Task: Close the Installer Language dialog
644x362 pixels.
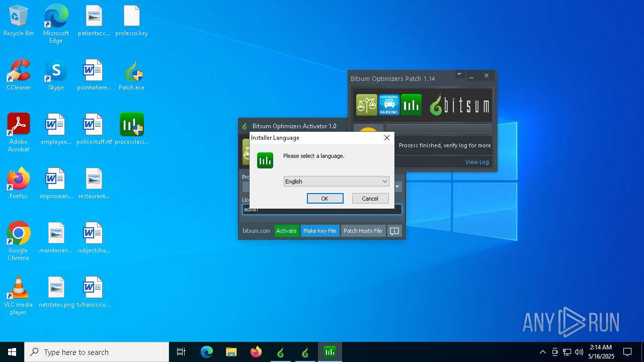Action: (386, 138)
